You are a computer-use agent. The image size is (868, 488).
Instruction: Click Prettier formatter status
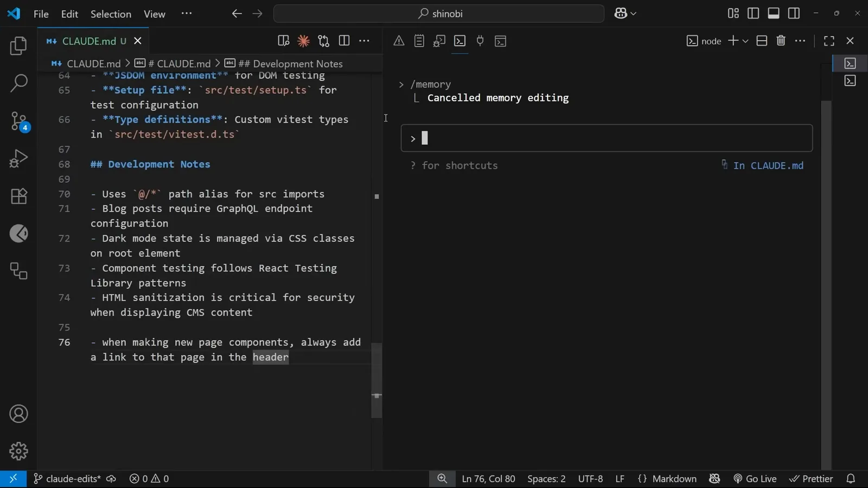811,479
